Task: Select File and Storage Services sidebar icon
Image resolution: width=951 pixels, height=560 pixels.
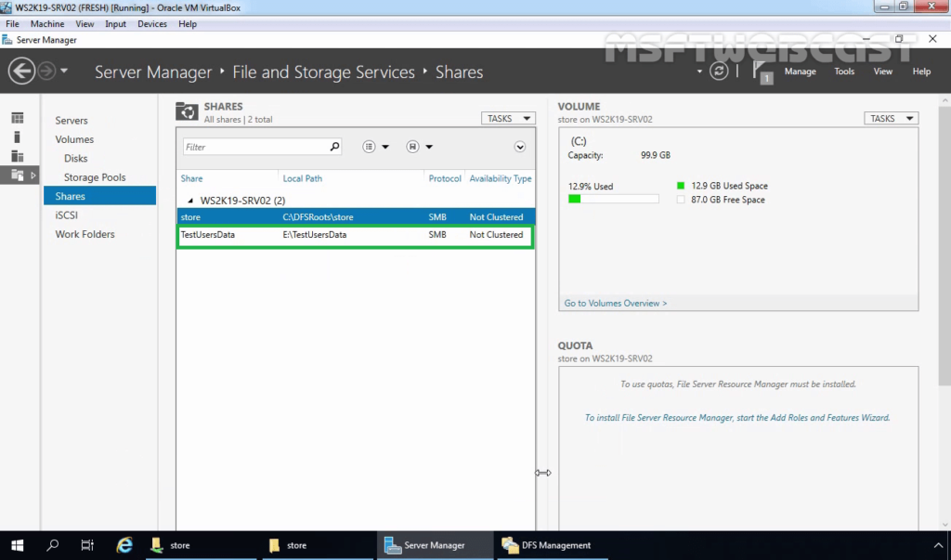Action: (x=18, y=176)
